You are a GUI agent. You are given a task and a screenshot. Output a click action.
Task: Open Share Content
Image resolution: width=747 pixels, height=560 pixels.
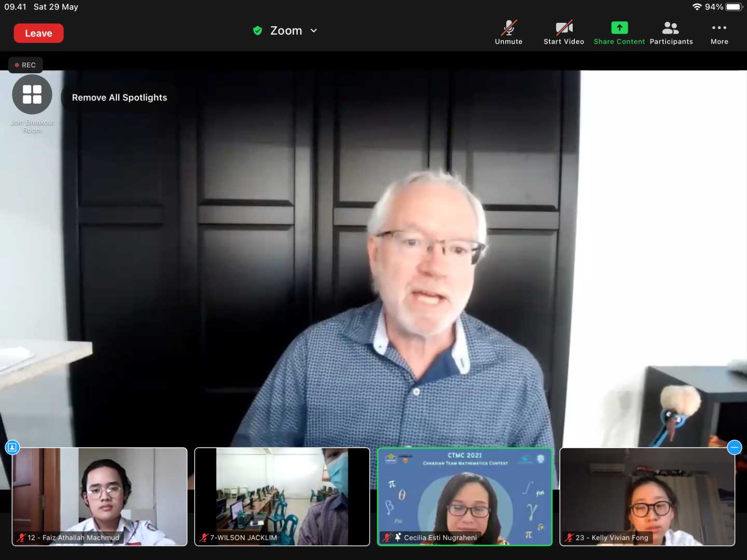pyautogui.click(x=619, y=32)
